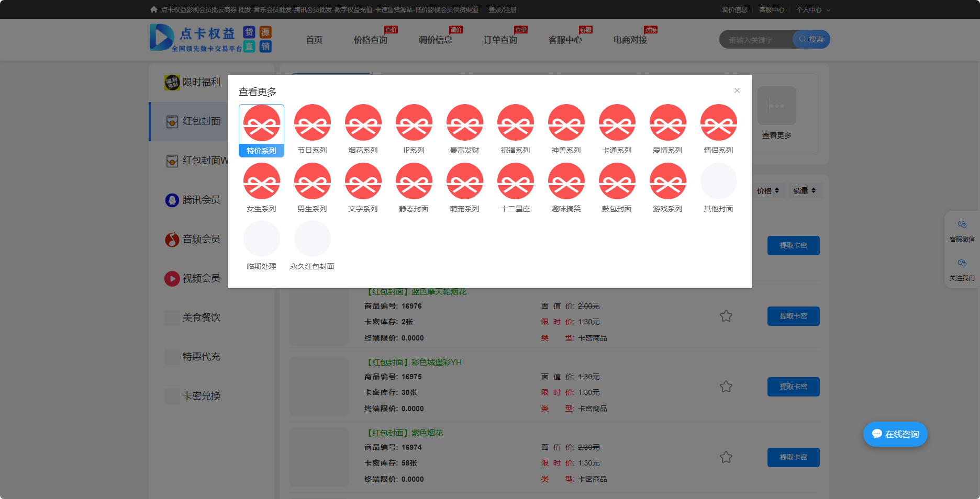Close the 查看更多 dialog
Image resolution: width=980 pixels, height=499 pixels.
click(x=737, y=90)
